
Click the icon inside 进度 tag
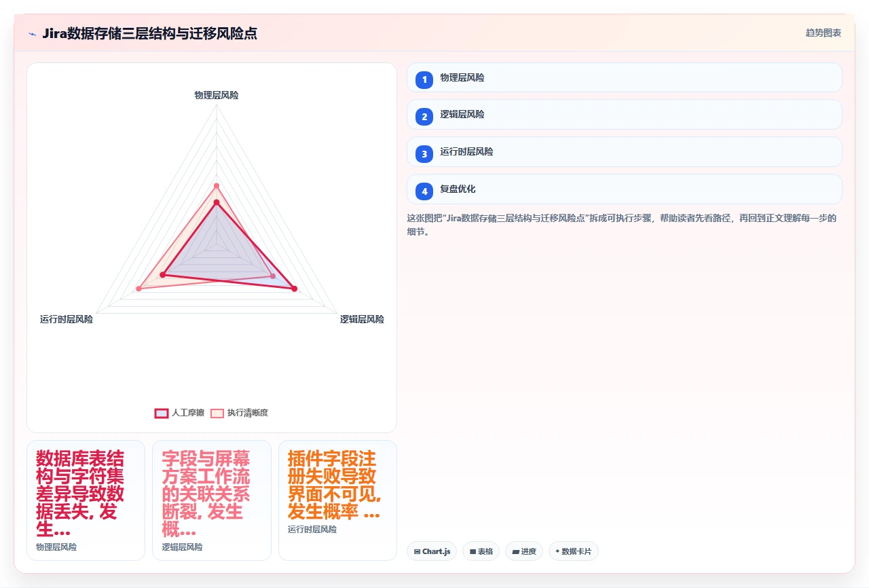(516, 552)
